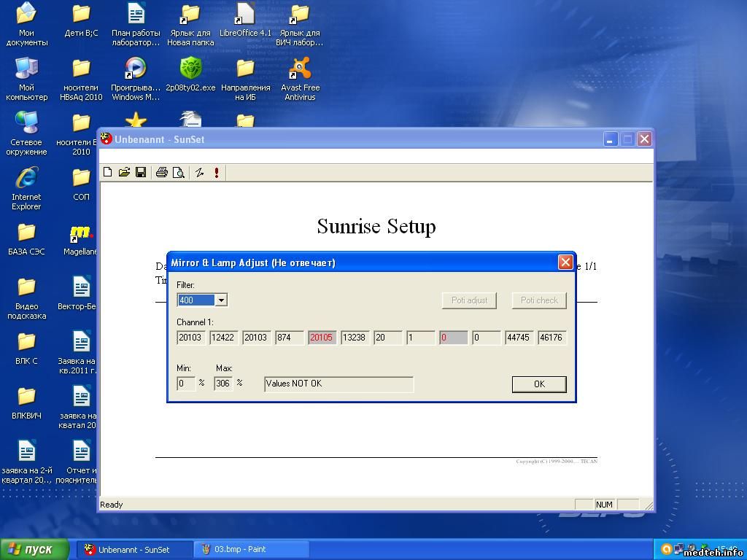Click the Poti check button
The image size is (747, 560).
(539, 300)
